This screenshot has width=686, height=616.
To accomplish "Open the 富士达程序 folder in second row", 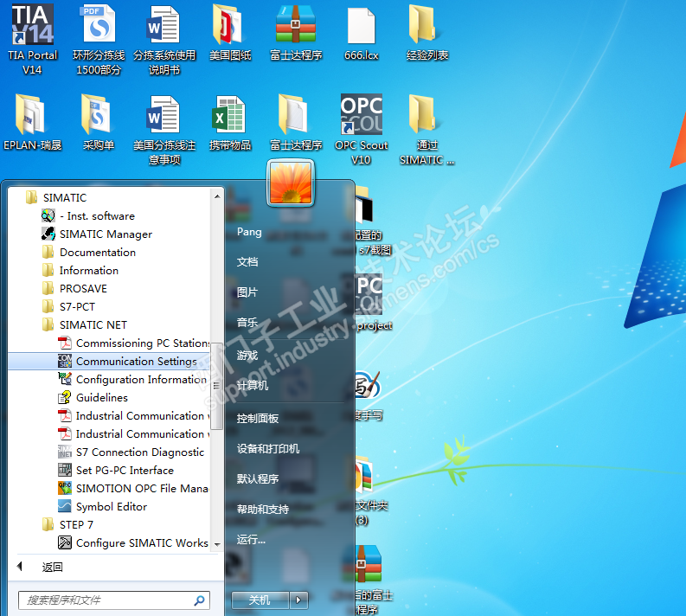I will 296,123.
